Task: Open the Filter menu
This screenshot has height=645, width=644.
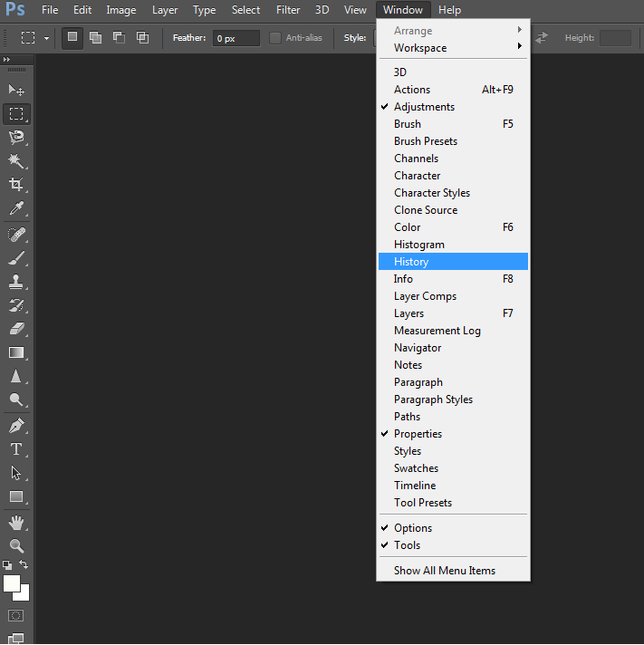Action: 288,10
